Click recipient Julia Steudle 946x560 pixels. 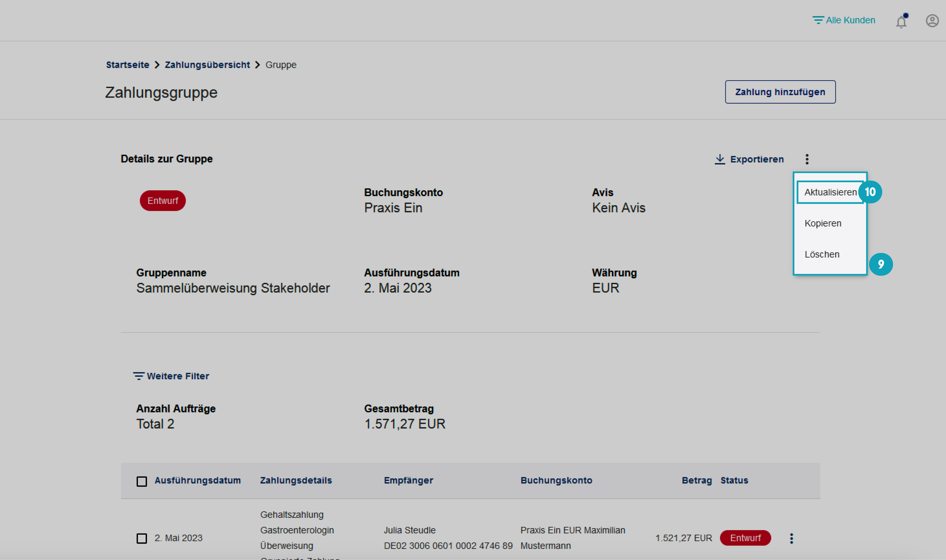(409, 530)
